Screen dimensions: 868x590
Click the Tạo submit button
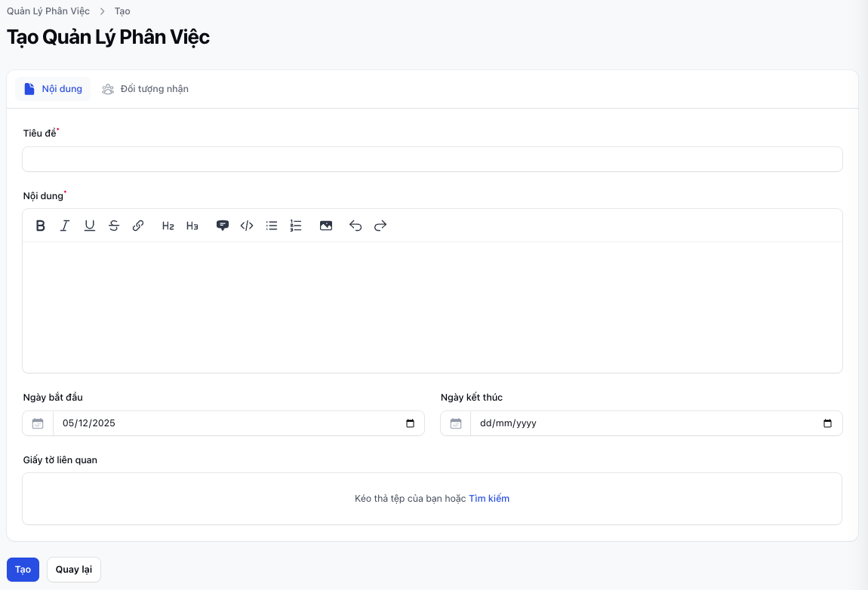(23, 570)
